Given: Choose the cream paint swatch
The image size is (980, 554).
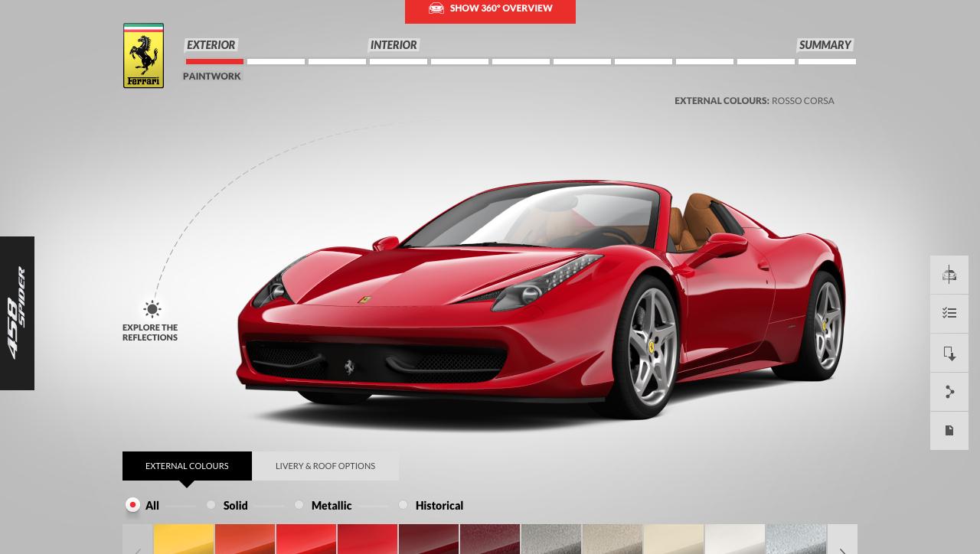Looking at the screenshot, I should [x=674, y=539].
